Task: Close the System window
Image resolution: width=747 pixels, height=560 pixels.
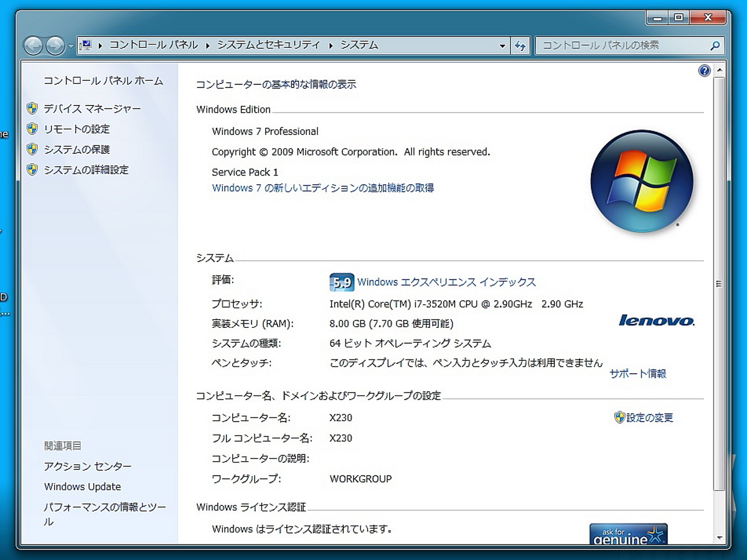Action: tap(708, 17)
